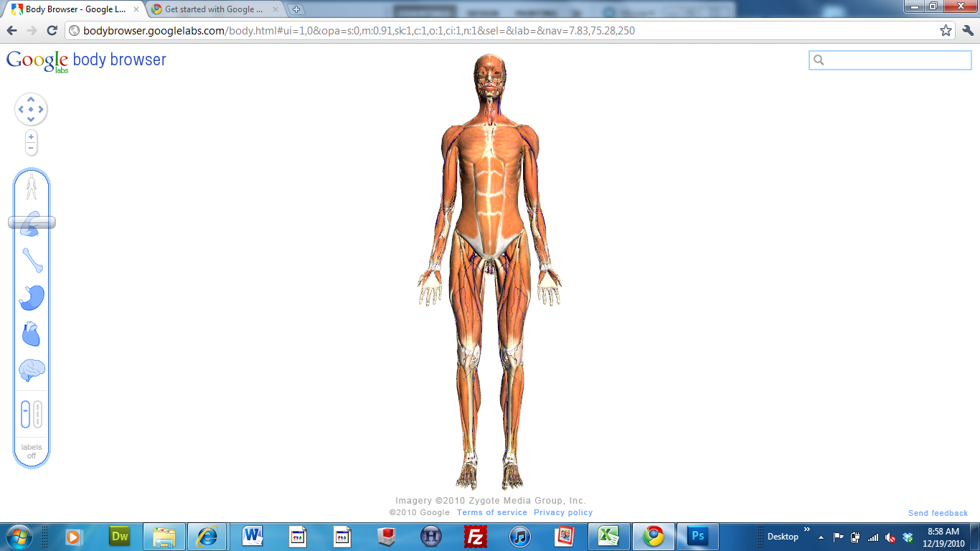980x551 pixels.
Task: Select the brain nervous system icon
Action: (32, 371)
